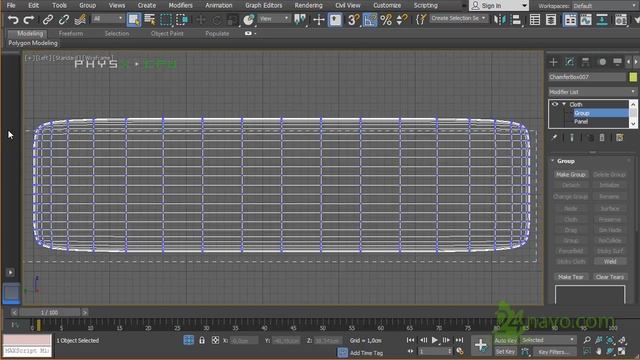The width and height of the screenshot is (640, 360).
Task: Switch to the Object Paint ribbon tab
Action: 167,33
